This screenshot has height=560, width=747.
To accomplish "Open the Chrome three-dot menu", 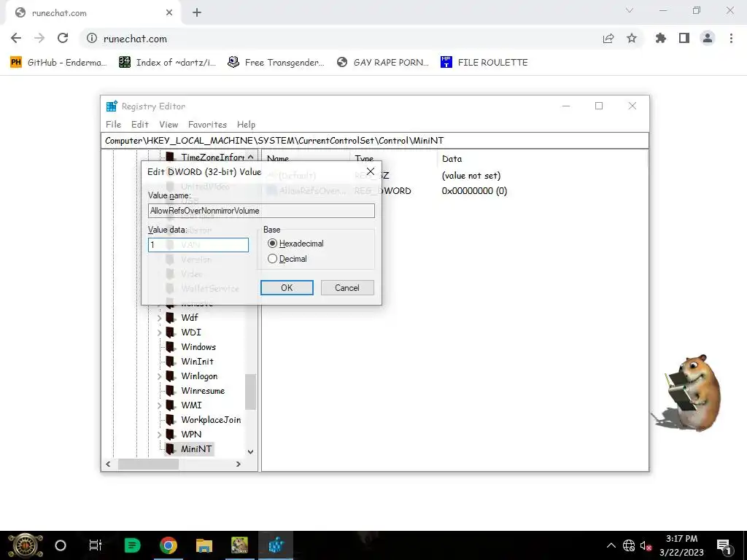I will (x=731, y=38).
